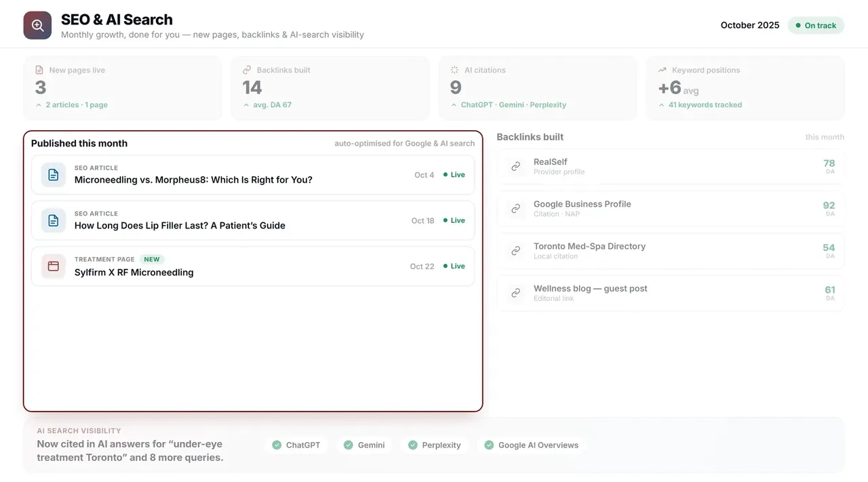Select the Gemini pill in AI visibility
Image resolution: width=868 pixels, height=482 pixels.
click(x=364, y=445)
